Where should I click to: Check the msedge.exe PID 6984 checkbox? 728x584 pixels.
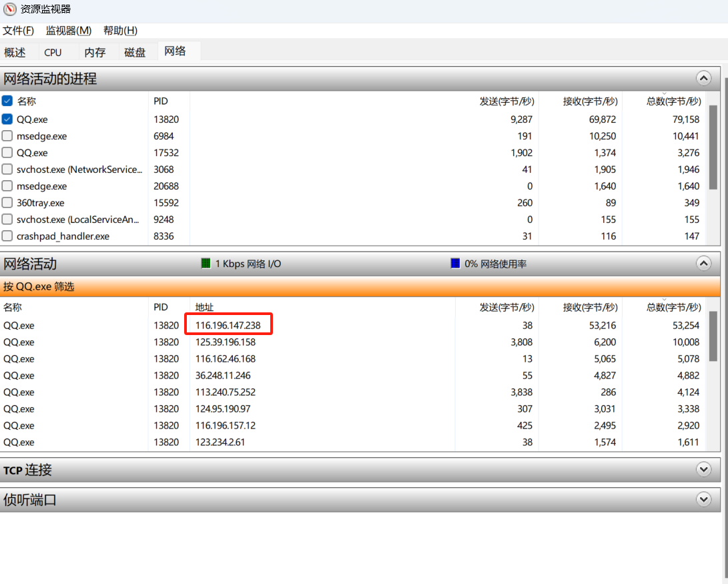click(x=7, y=135)
